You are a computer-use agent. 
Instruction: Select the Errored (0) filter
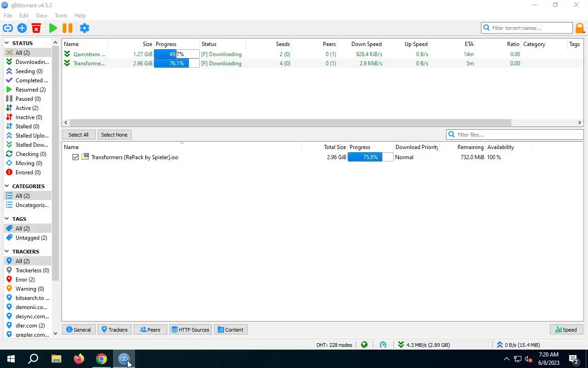point(28,172)
